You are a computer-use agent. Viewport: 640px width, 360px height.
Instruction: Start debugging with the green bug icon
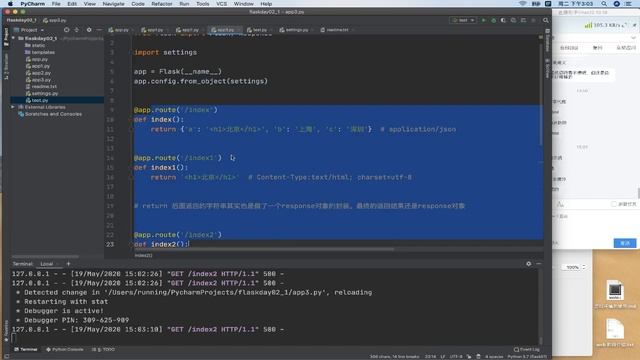493,20
